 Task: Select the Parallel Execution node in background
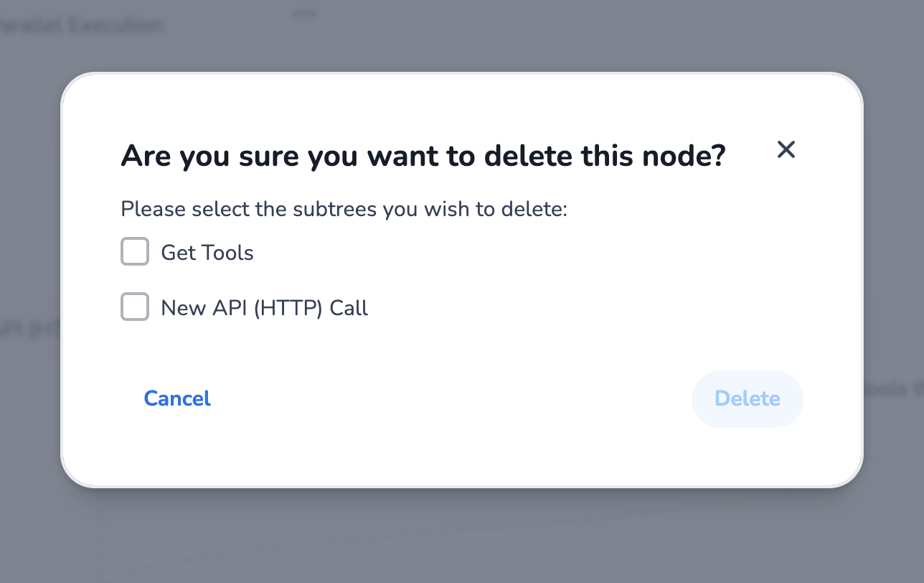click(81, 24)
